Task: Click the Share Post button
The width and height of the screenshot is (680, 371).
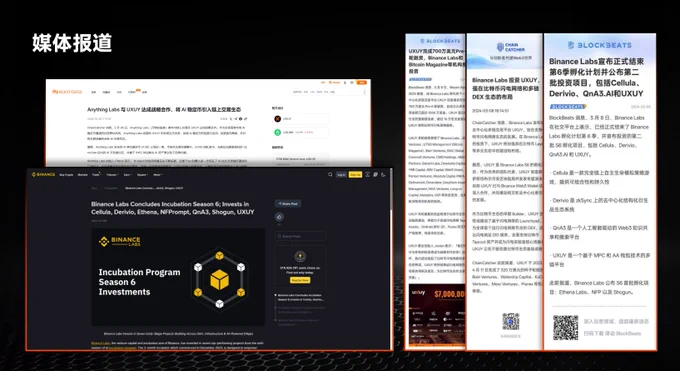Action: [288, 204]
